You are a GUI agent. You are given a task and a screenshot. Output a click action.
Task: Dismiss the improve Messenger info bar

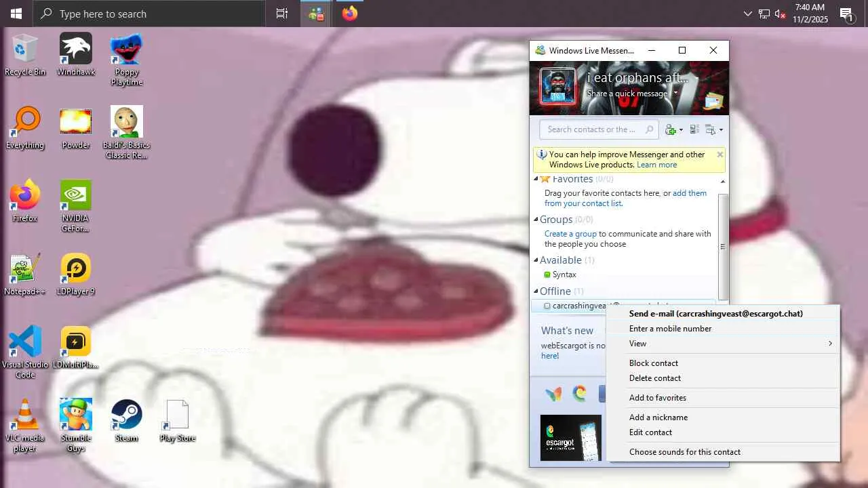tap(719, 155)
